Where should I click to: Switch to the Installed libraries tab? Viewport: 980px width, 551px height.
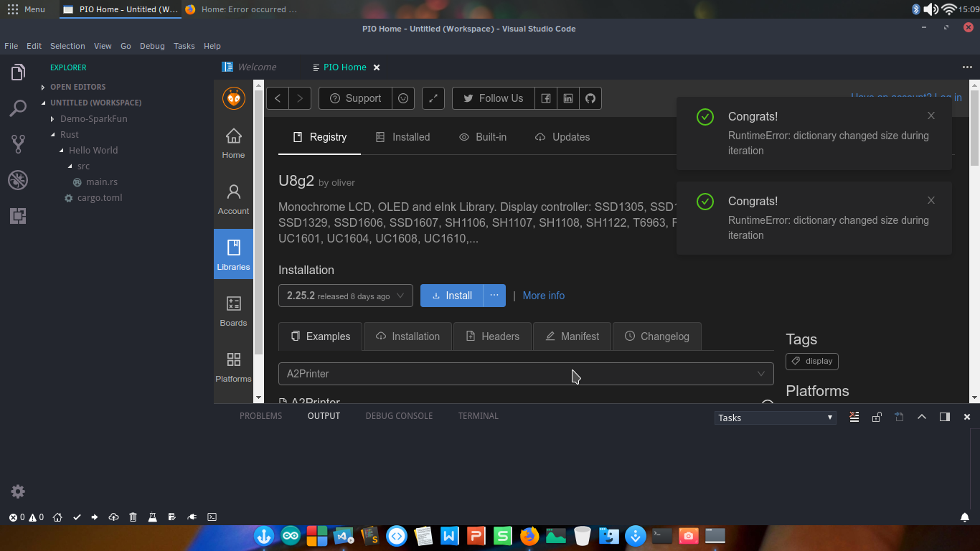coord(402,137)
